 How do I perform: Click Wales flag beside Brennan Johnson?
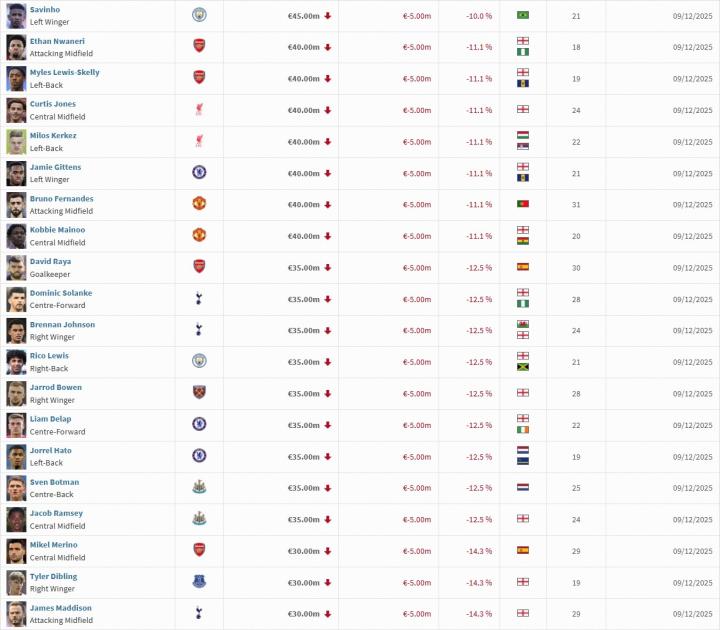(x=522, y=324)
